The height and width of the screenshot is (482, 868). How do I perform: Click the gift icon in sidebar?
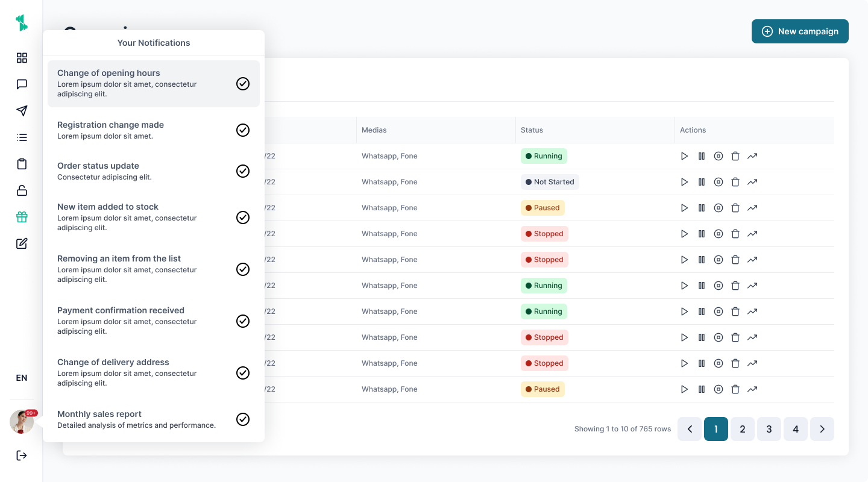22,217
